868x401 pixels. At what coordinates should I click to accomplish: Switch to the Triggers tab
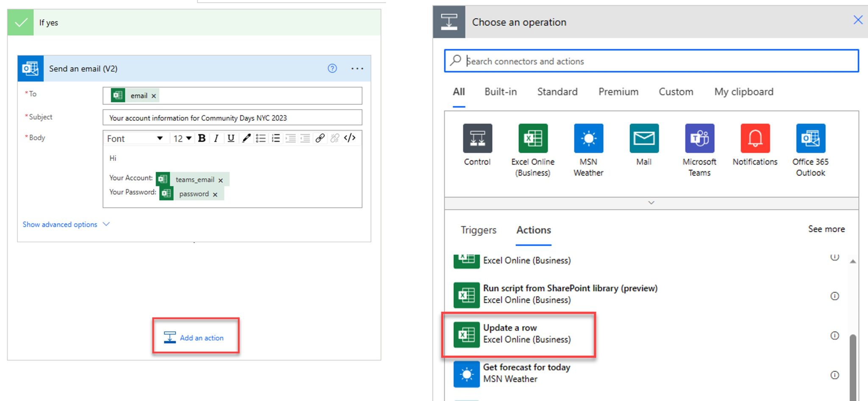coord(478,230)
